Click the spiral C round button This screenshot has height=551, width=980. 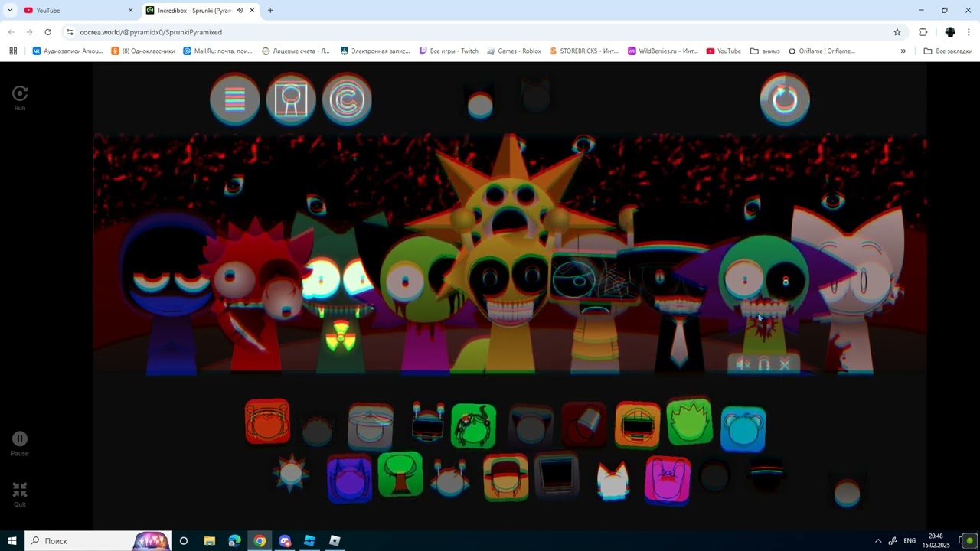(x=347, y=99)
